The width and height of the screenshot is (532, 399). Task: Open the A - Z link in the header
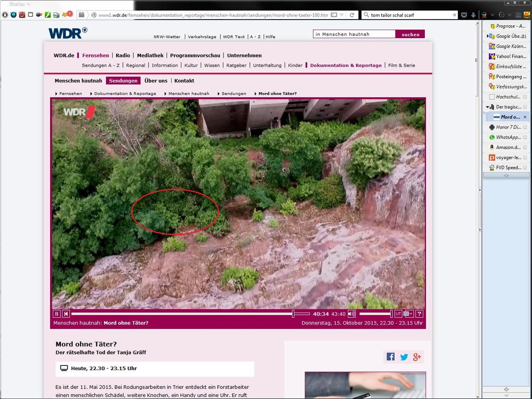[x=255, y=37]
